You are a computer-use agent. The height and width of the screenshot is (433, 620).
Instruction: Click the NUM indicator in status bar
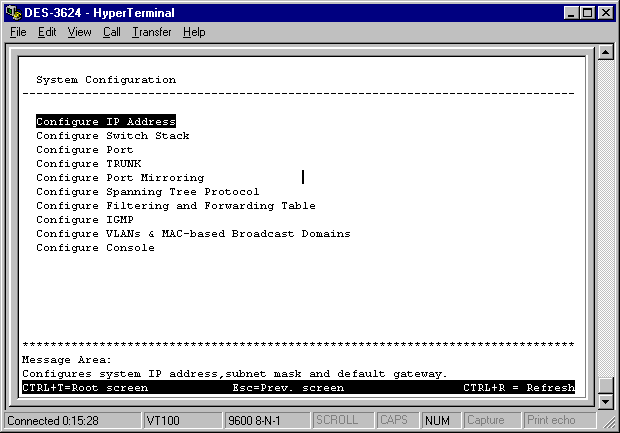tap(437, 420)
